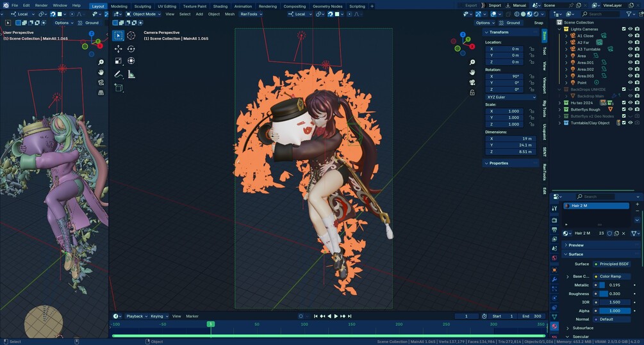
Task: Hide Area.002 light with eye icon
Action: click(631, 69)
